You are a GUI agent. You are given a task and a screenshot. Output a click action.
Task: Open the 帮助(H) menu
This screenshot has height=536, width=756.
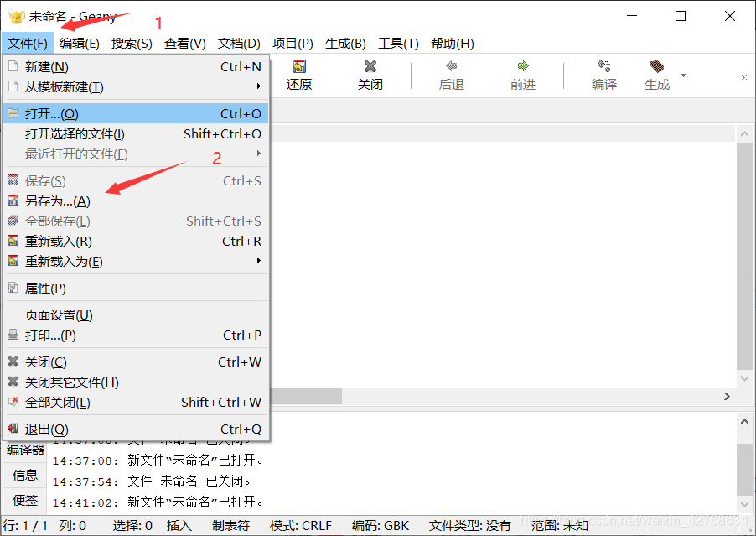pyautogui.click(x=453, y=44)
